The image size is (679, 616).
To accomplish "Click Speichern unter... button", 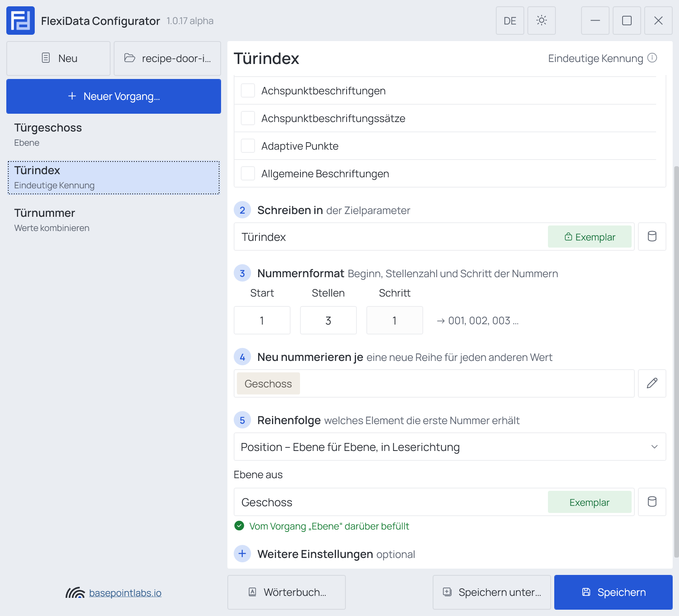I will (492, 592).
